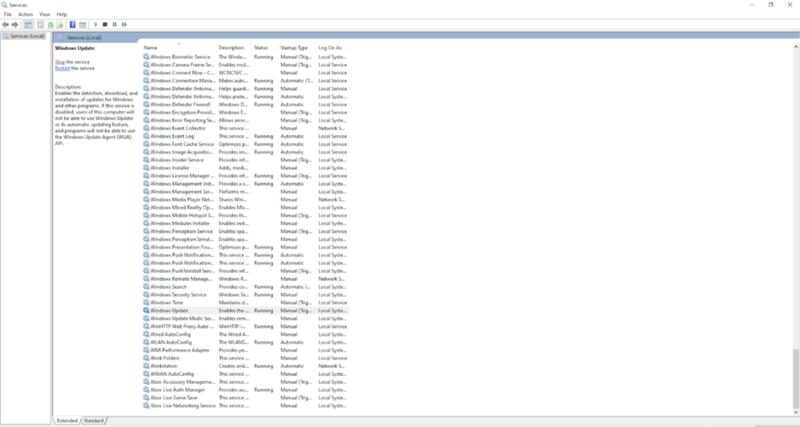Viewport: 800px width, 427px height.
Task: Click the Windows Update gear icon
Action: click(146, 310)
